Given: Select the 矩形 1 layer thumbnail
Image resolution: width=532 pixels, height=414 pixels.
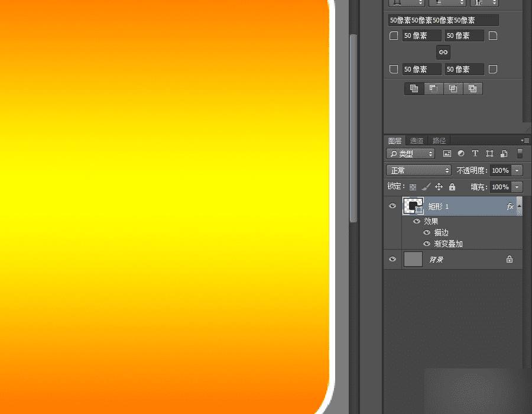Looking at the screenshot, I should click(413, 206).
